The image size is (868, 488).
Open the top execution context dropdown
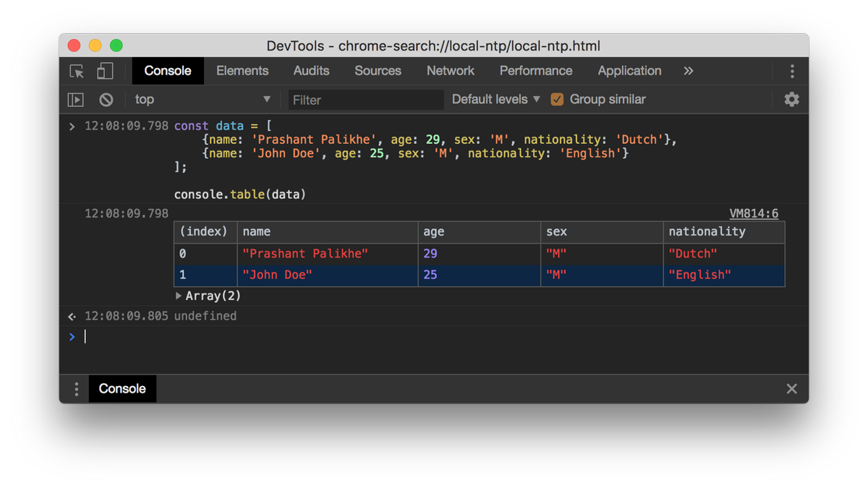[x=202, y=100]
